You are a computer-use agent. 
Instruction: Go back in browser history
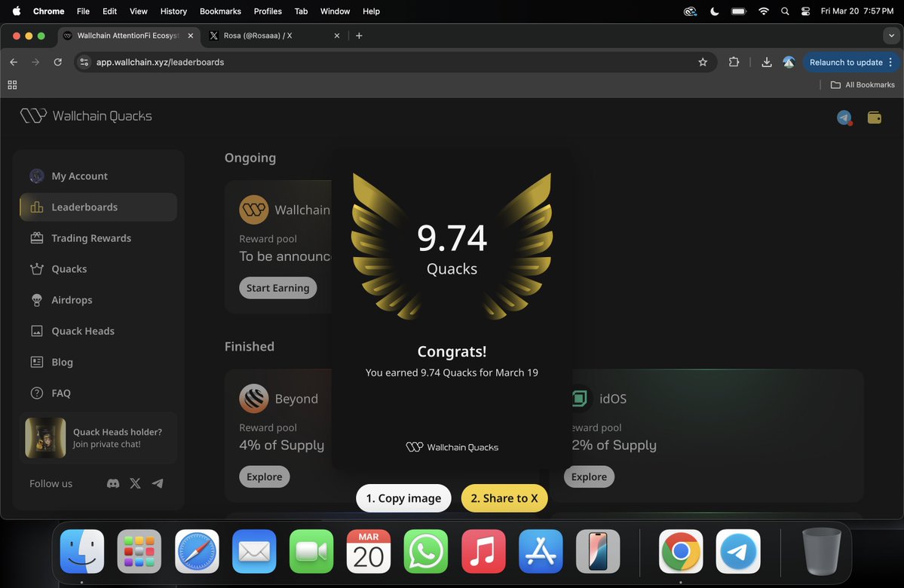pos(14,63)
